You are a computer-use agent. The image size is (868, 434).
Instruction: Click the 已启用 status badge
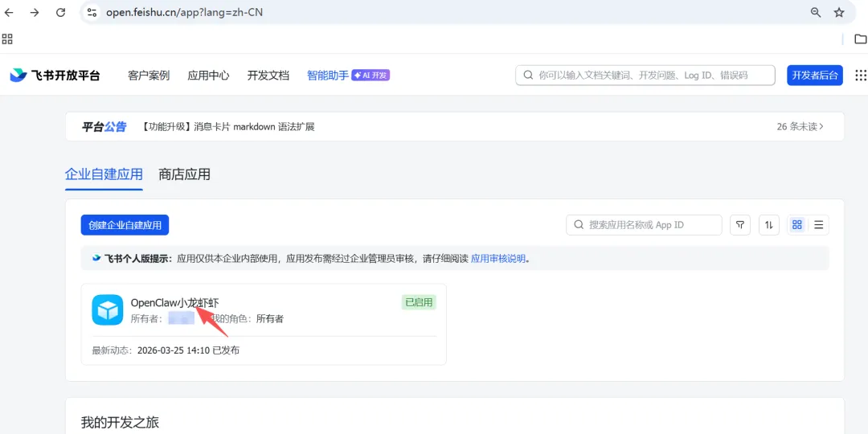coord(419,302)
